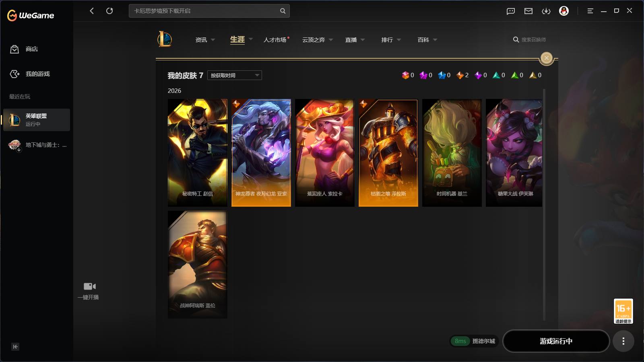Go back with the back arrow
The width and height of the screenshot is (644, 362).
(92, 11)
